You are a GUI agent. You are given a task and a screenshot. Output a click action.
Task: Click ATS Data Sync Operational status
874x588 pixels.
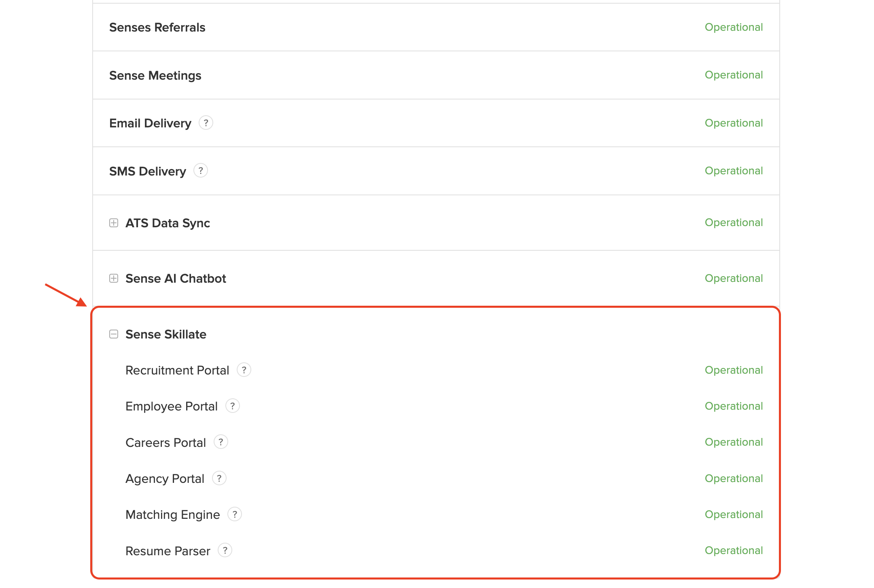[734, 222]
